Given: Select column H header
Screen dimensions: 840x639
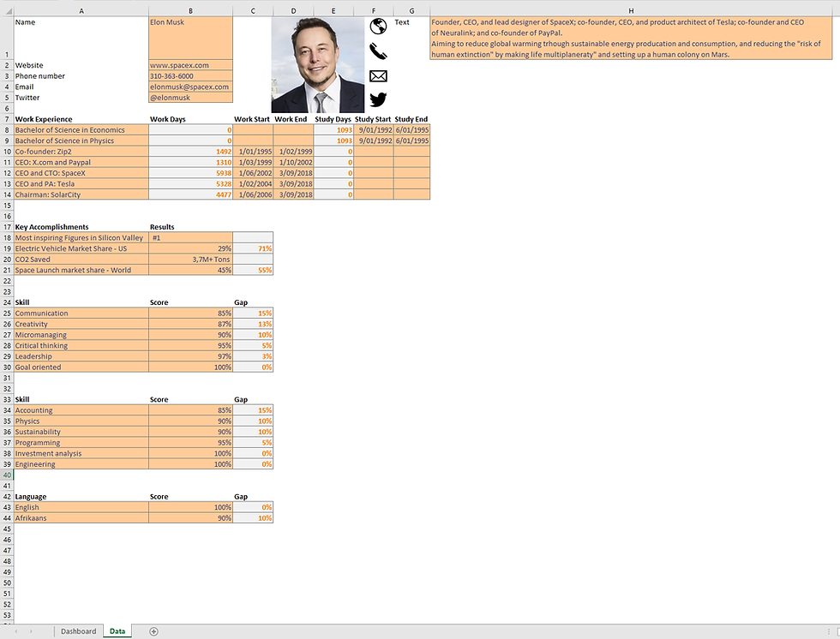Looking at the screenshot, I should click(x=631, y=10).
